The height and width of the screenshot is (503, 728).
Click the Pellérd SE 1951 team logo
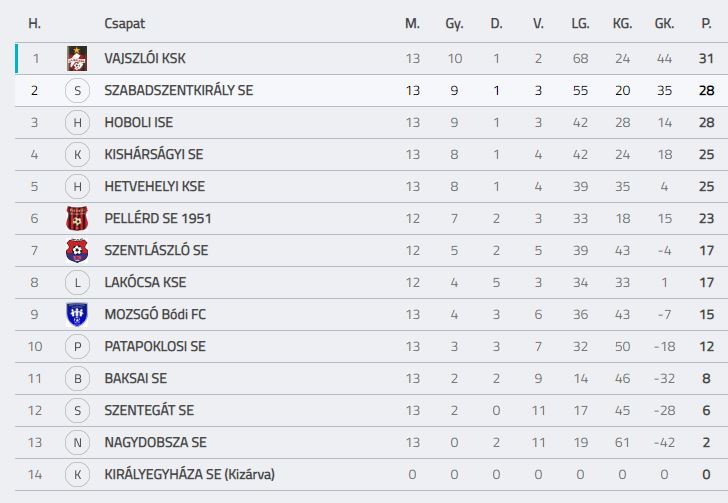(77, 218)
